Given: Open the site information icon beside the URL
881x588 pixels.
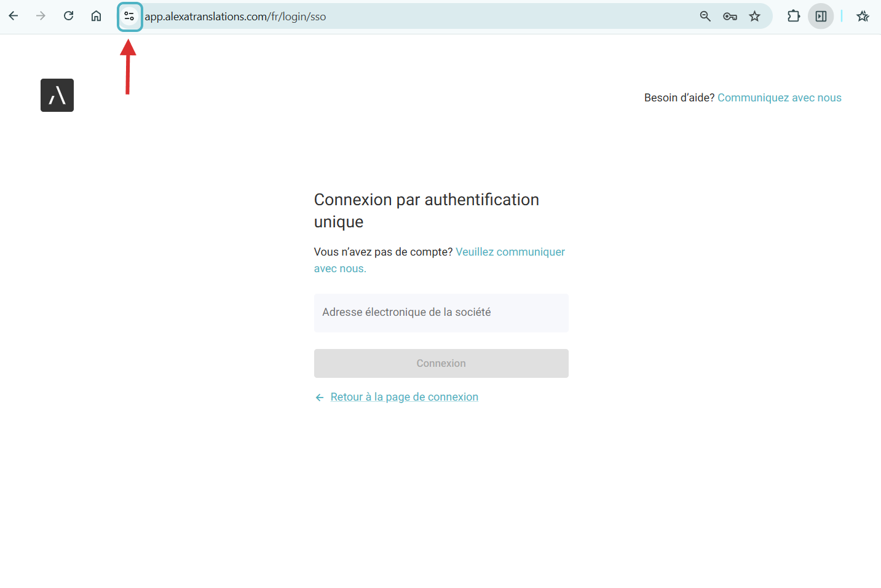Looking at the screenshot, I should (x=129, y=17).
